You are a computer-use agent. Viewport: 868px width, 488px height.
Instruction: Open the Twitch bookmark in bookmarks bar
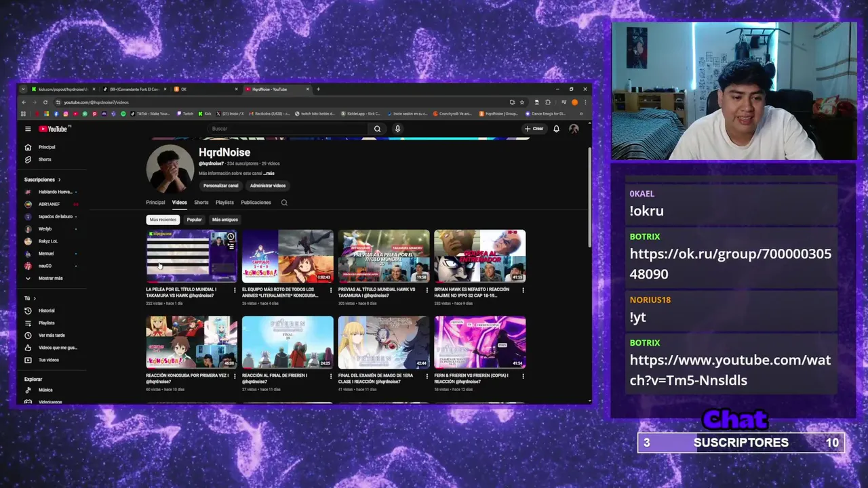[185, 114]
